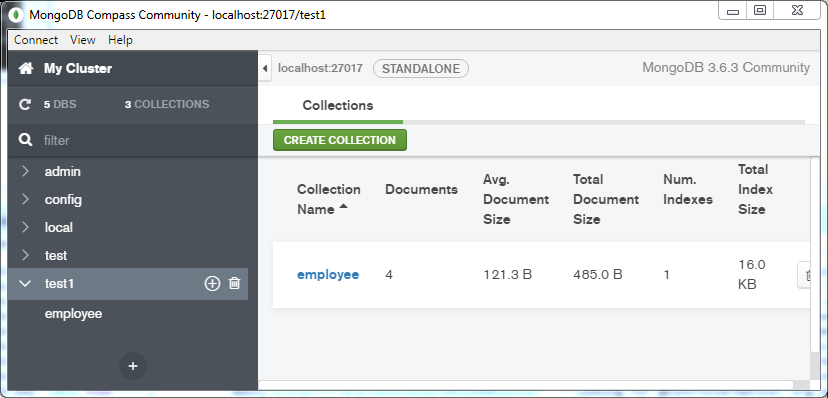Viewport: 828px width, 398px height.
Task: Delete test1 database with trash icon
Action: tap(234, 283)
